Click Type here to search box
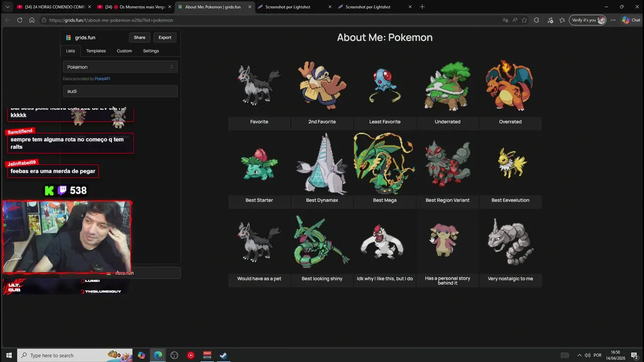 pos(74,355)
